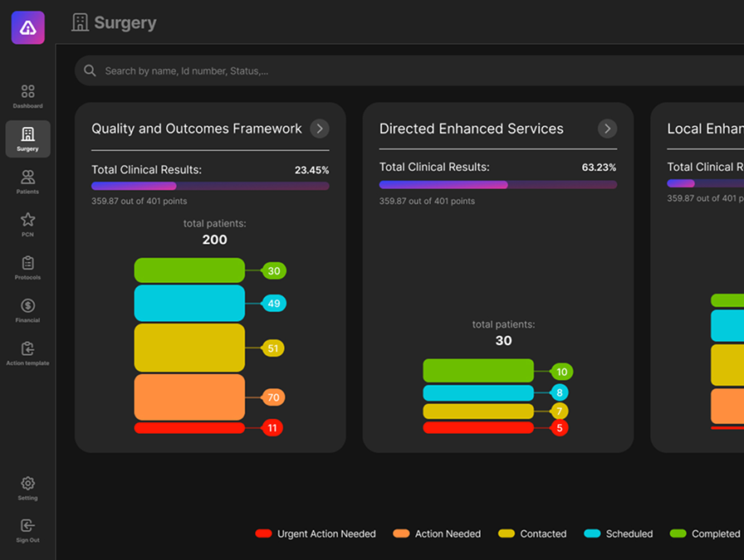Click the purple app logo icon
The height and width of the screenshot is (560, 744).
27,27
